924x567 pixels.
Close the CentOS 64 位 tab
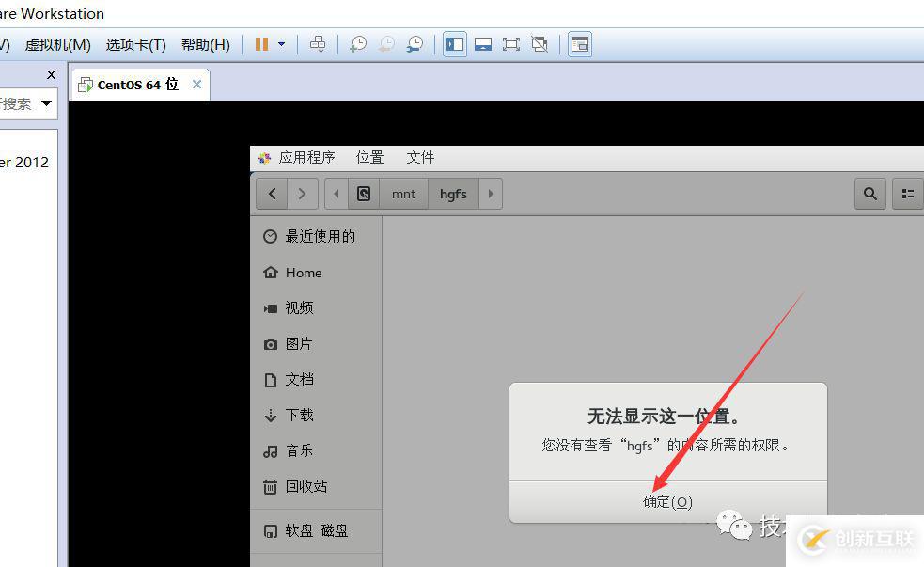tap(196, 85)
